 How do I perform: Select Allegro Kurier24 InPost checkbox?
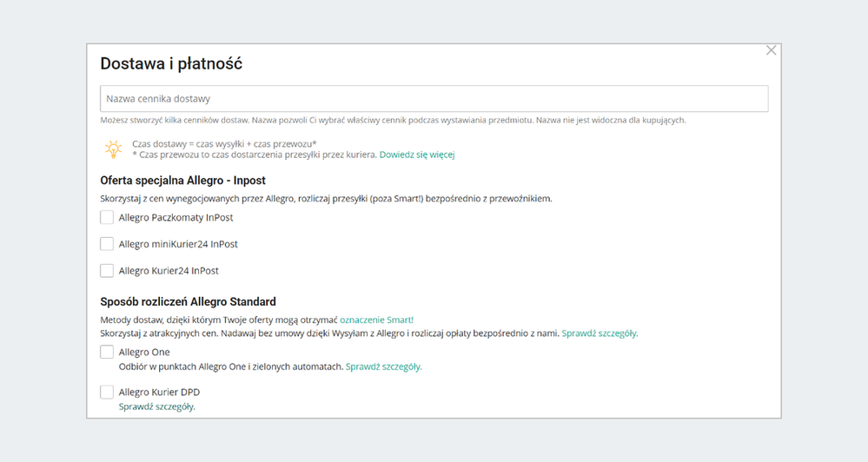(107, 271)
